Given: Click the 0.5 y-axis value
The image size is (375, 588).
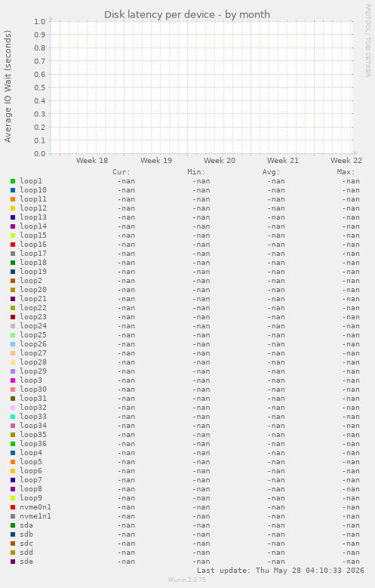Looking at the screenshot, I should [40, 88].
